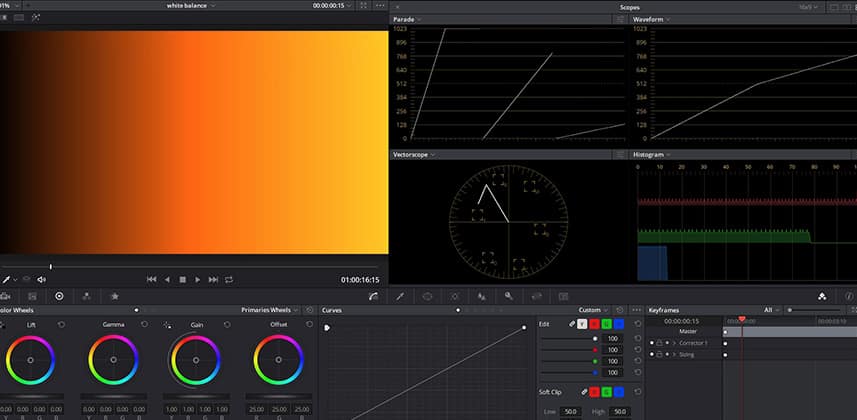This screenshot has width=857, height=420.
Task: Select the Curves palette icon
Action: click(374, 296)
